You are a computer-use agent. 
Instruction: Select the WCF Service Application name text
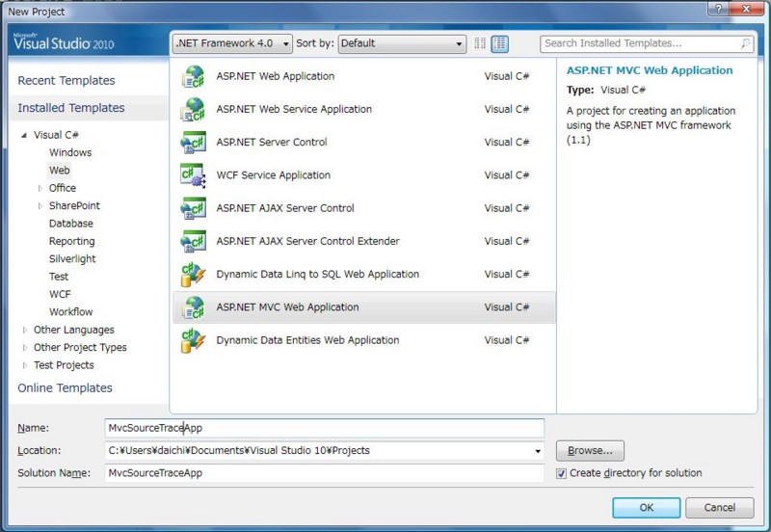tap(274, 175)
